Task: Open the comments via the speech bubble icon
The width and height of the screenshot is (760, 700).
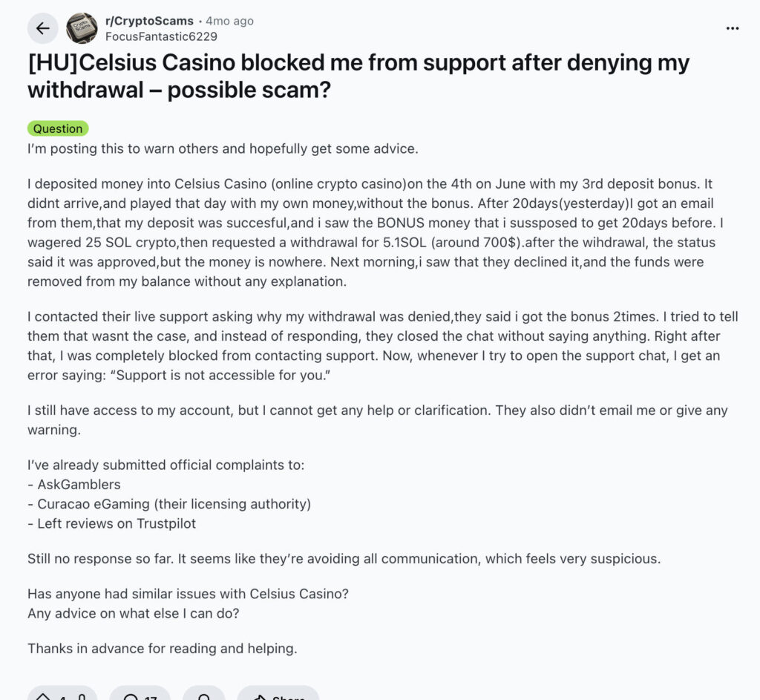Action: click(x=132, y=696)
